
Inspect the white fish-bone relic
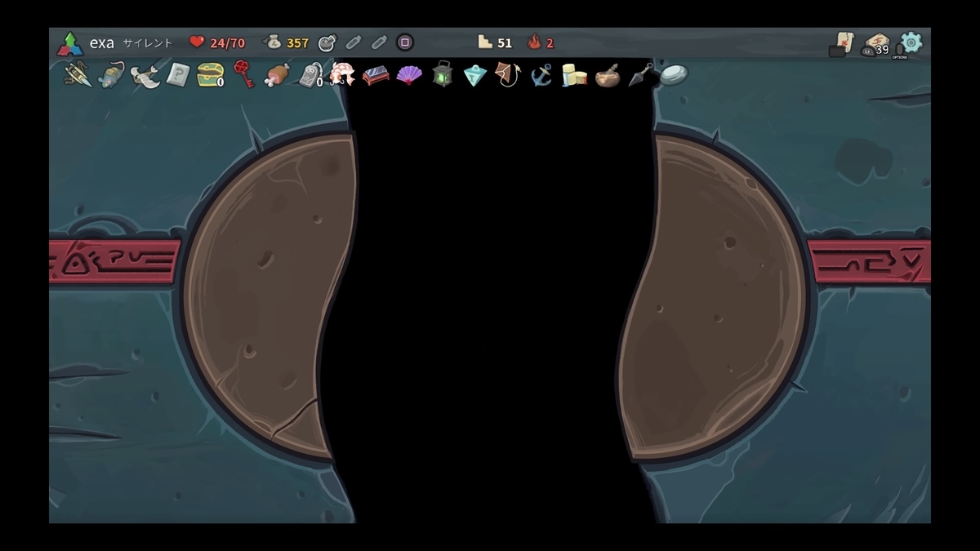[145, 76]
